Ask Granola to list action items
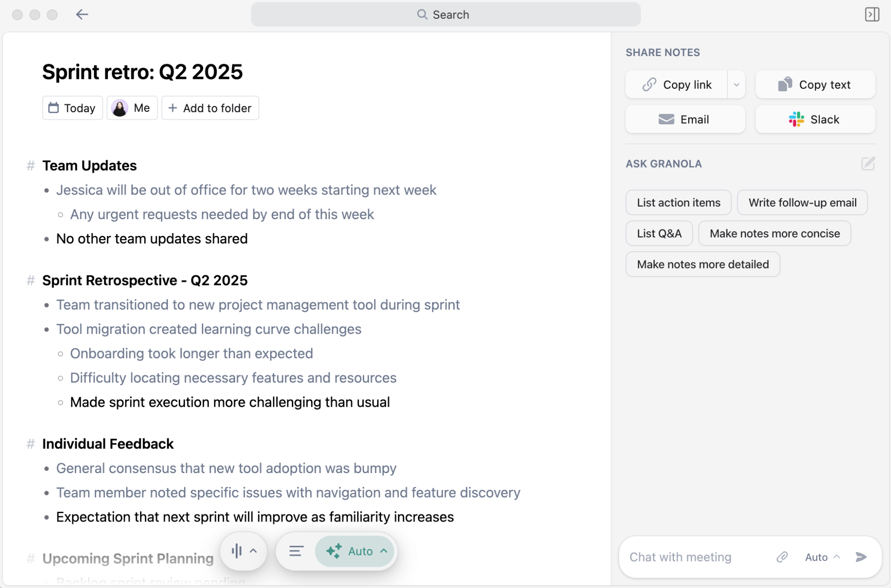Viewport: 891px width, 588px height. pyautogui.click(x=678, y=202)
